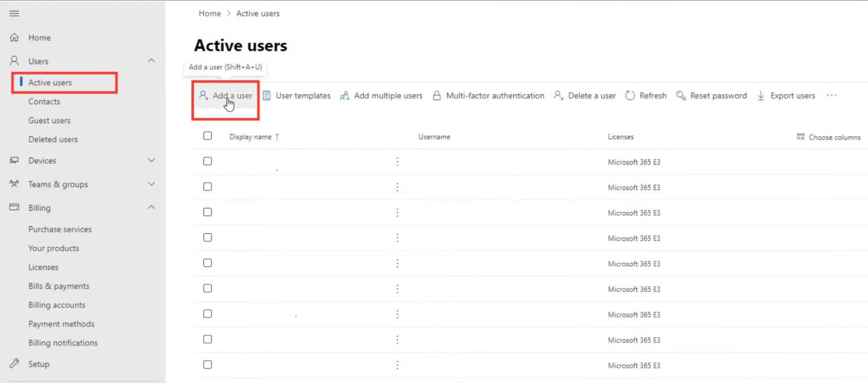
Task: Open Bills & payments under Billing
Action: [x=59, y=286]
